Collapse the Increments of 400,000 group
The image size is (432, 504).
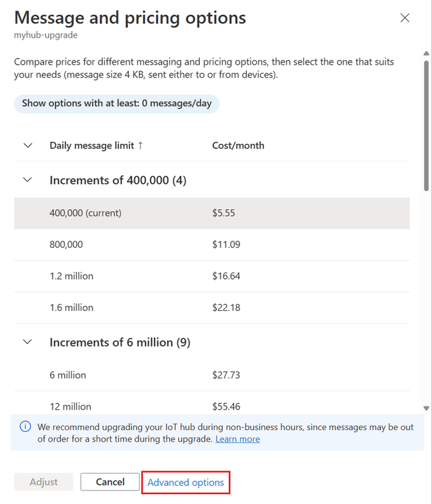click(27, 180)
